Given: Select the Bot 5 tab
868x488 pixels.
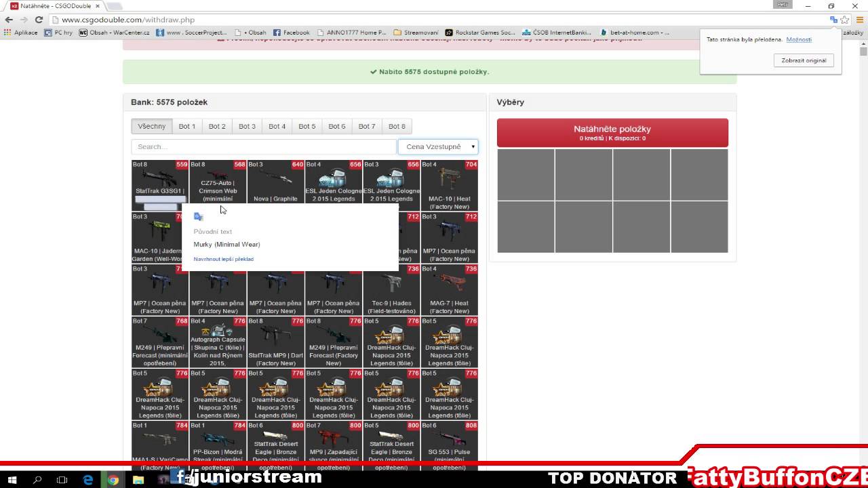Looking at the screenshot, I should 307,126.
